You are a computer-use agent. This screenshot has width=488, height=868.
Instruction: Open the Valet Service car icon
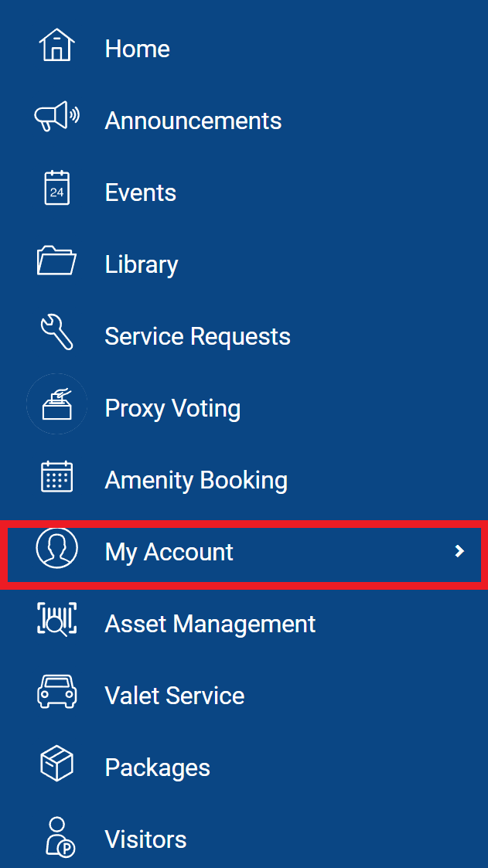56,691
